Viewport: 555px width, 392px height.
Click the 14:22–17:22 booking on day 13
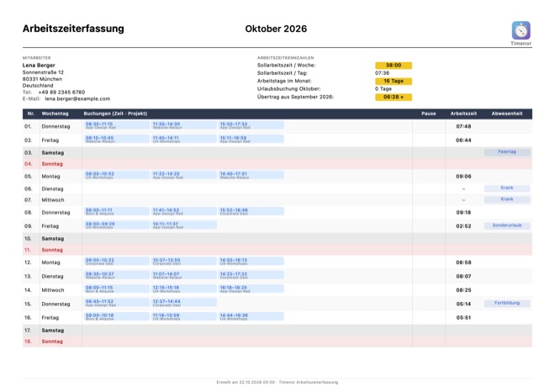point(251,275)
